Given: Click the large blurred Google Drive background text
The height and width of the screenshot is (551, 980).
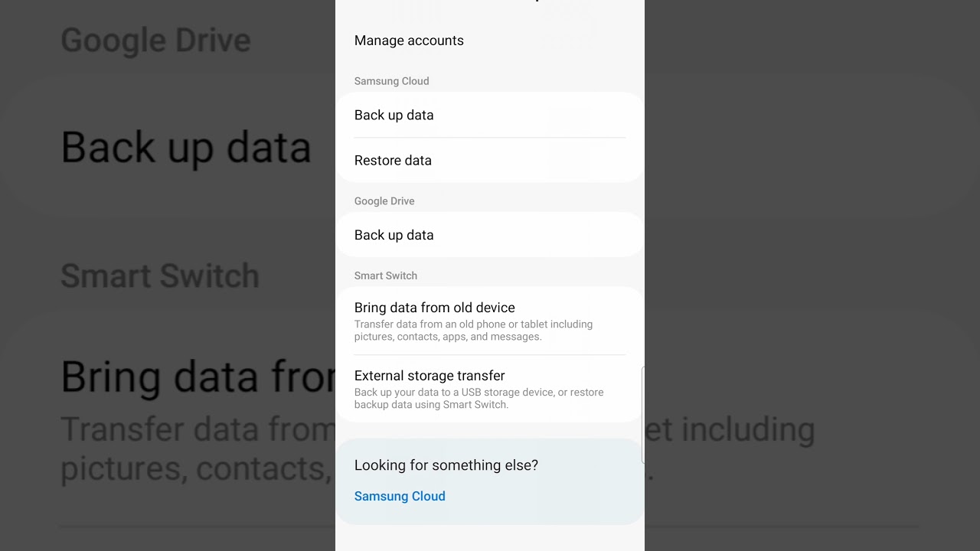Looking at the screenshot, I should point(155,41).
